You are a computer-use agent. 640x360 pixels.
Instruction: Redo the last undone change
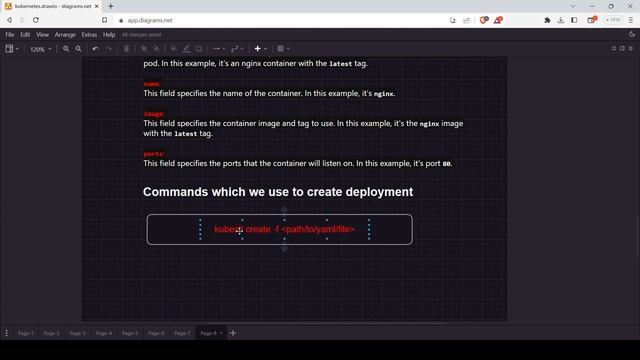[109, 49]
